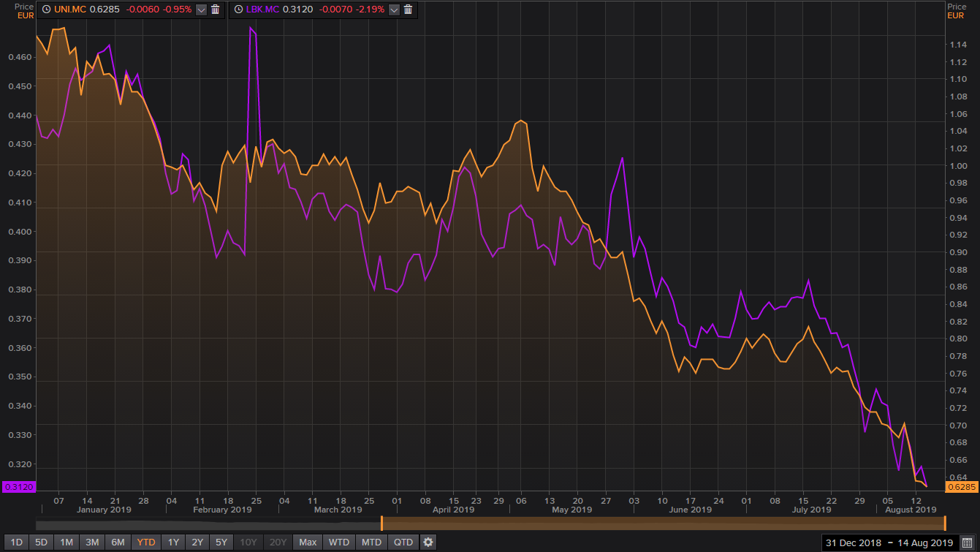Select the QTD period tab
This screenshot has width=980, height=552.
tap(403, 542)
